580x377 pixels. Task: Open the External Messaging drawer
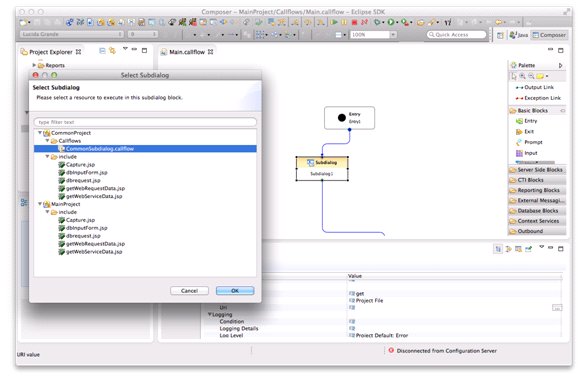pos(537,201)
